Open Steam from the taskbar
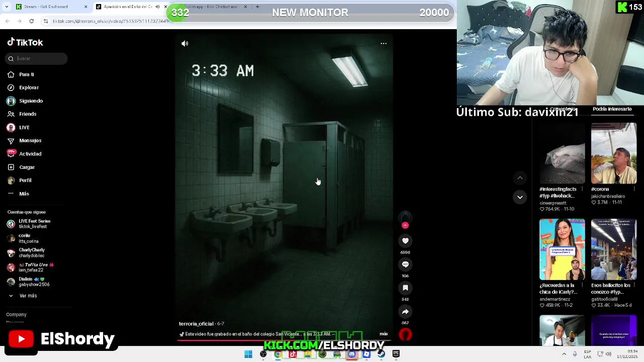The height and width of the screenshot is (362, 644). pos(381,354)
